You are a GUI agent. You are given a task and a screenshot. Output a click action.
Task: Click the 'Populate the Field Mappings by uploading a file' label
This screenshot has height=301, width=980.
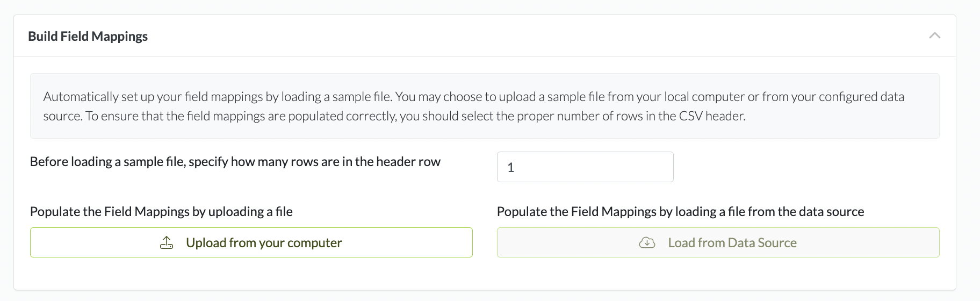pyautogui.click(x=161, y=212)
